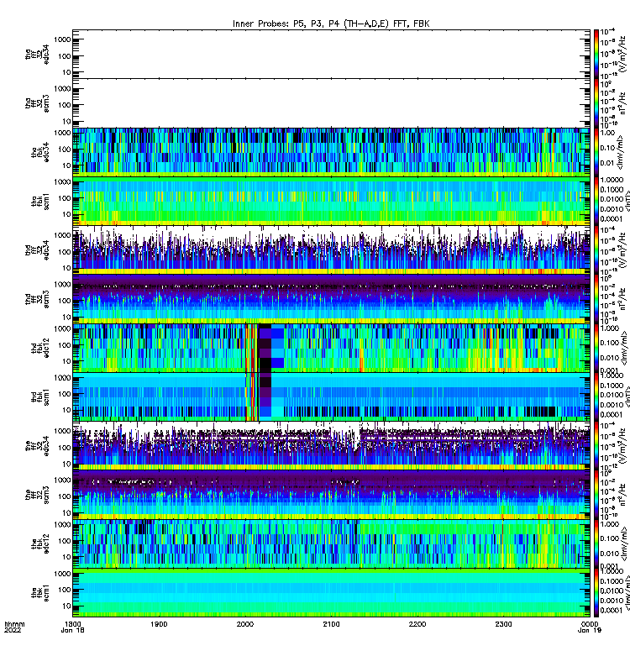The image size is (630, 672).
Task: Select the "0000" time axis label
Action: [x=590, y=624]
